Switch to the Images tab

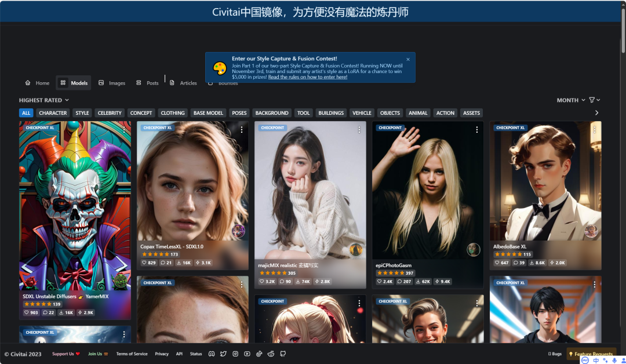[x=112, y=83]
